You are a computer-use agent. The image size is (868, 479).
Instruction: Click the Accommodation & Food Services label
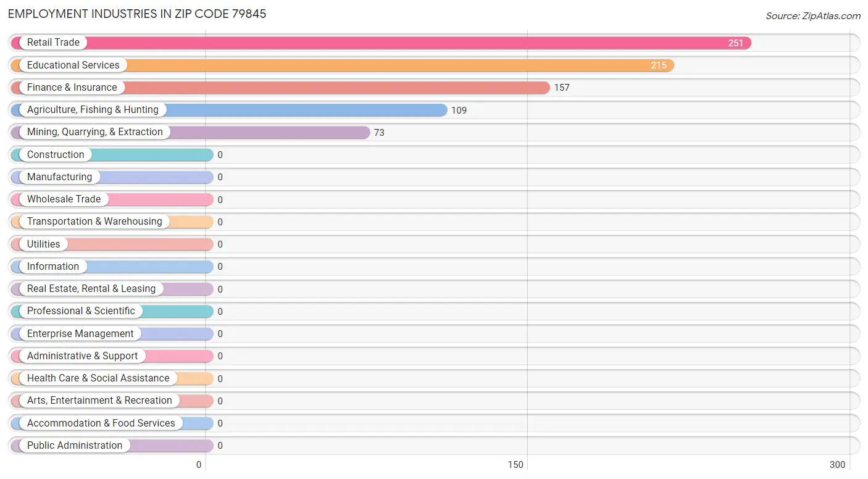pyautogui.click(x=101, y=423)
